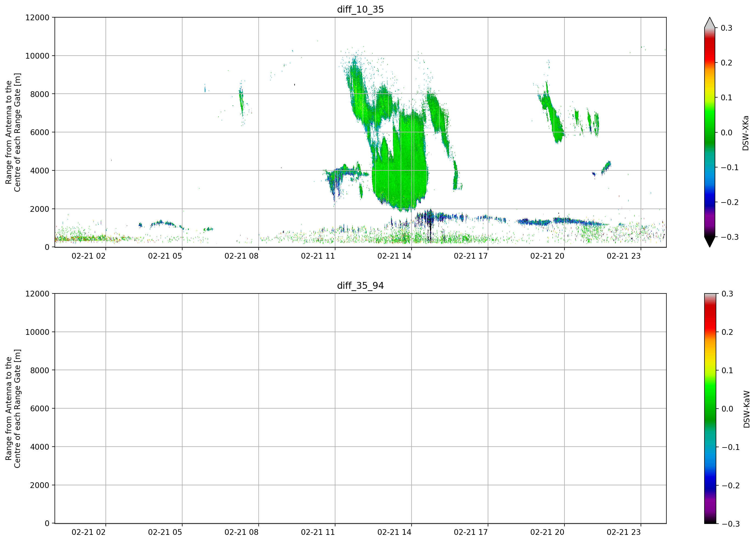This screenshot has width=756, height=542.
Task: Click the "0.3" tick on DSW-XKa colorbar
Action: coord(727,28)
